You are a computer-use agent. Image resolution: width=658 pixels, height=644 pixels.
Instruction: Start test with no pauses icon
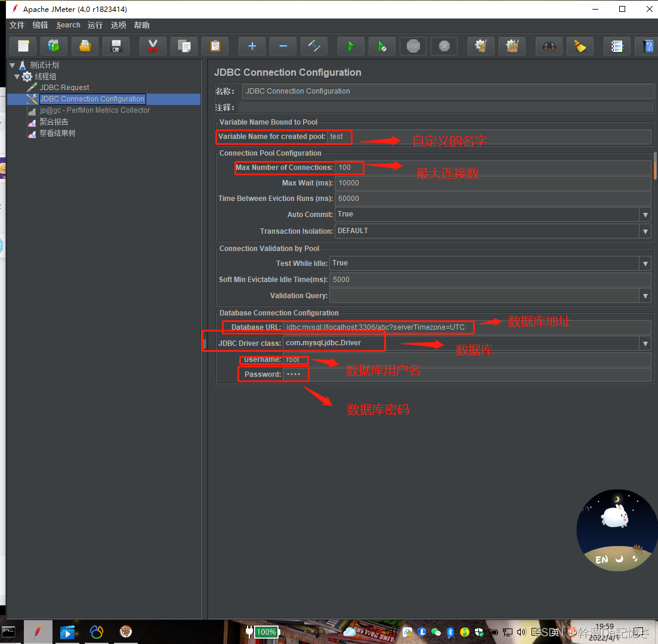tap(382, 46)
